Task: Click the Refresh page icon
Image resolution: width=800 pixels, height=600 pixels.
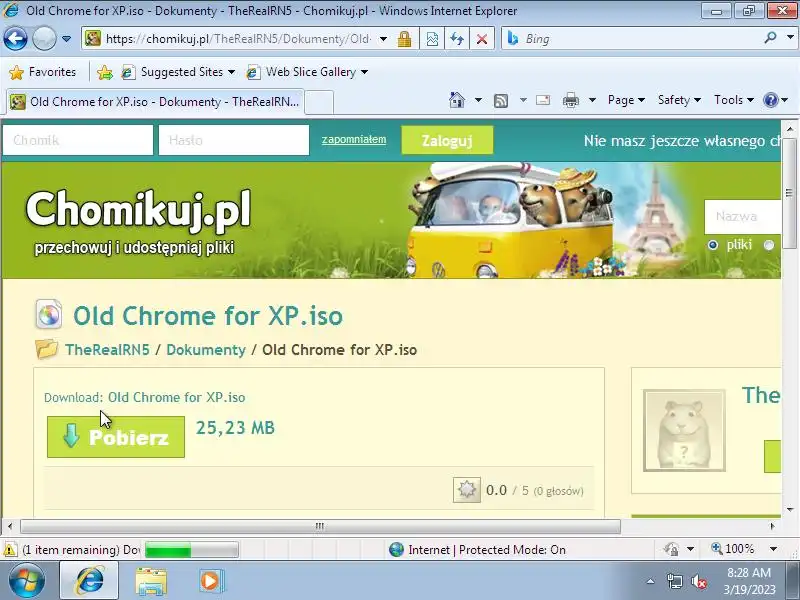Action: (457, 39)
